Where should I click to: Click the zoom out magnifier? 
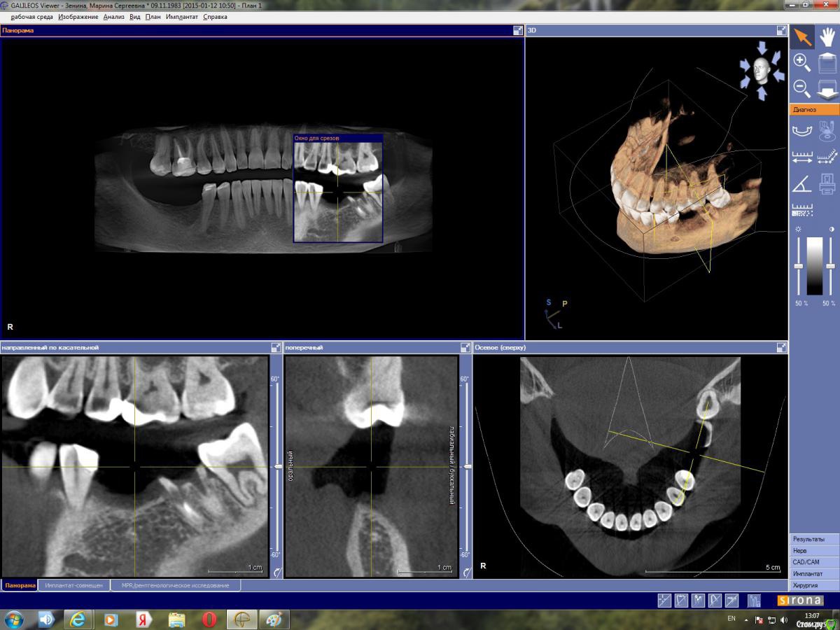(802, 89)
